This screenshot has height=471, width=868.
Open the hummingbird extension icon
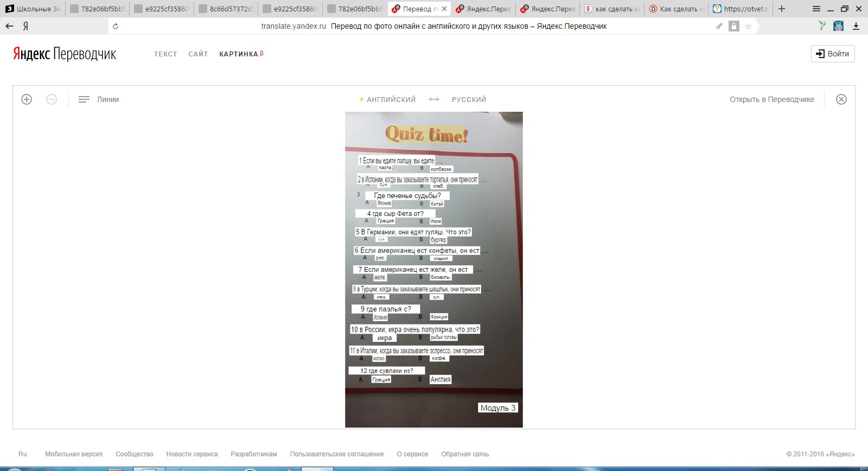(822, 26)
